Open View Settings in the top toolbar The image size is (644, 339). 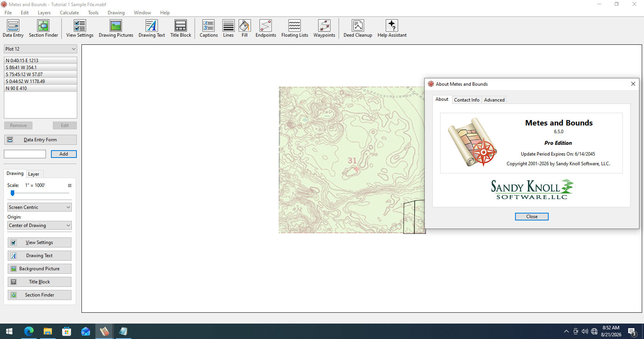(80, 29)
